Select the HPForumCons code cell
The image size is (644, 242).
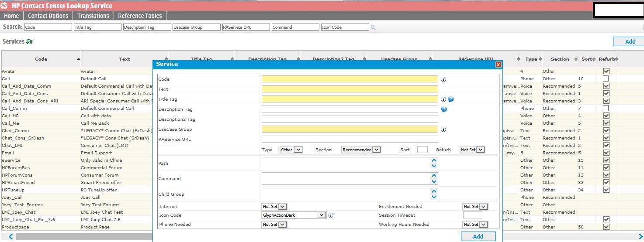[17, 175]
